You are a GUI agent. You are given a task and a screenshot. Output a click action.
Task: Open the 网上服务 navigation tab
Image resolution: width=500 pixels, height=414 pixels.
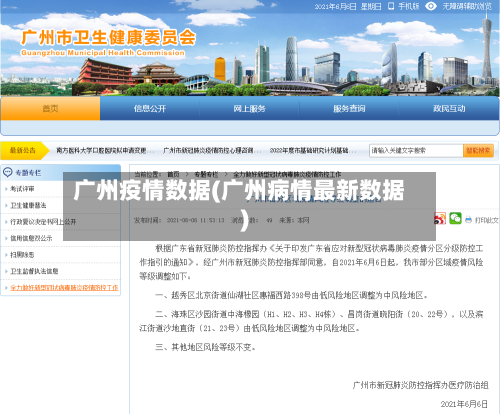coord(249,108)
